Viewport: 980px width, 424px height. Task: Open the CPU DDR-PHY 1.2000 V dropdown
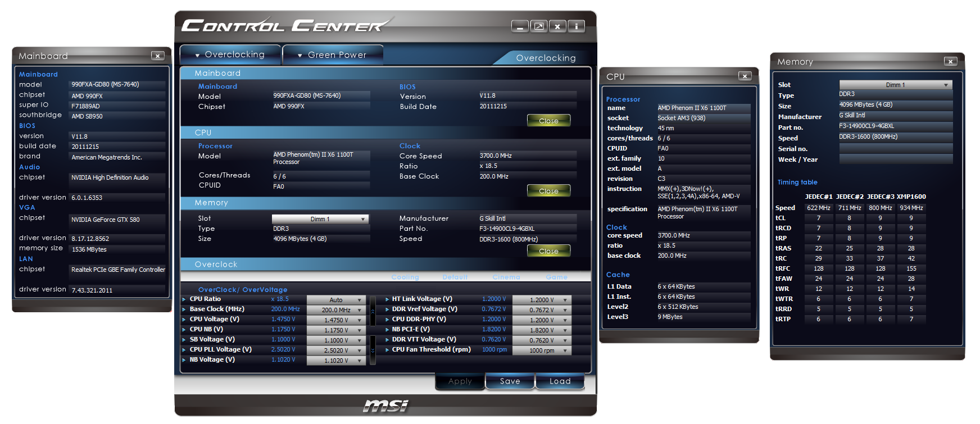542,320
